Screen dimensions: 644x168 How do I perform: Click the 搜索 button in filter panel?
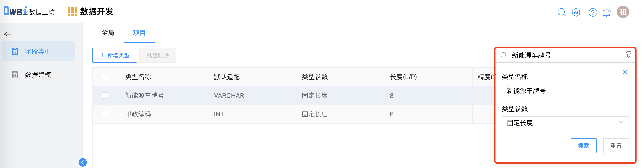tap(583, 146)
